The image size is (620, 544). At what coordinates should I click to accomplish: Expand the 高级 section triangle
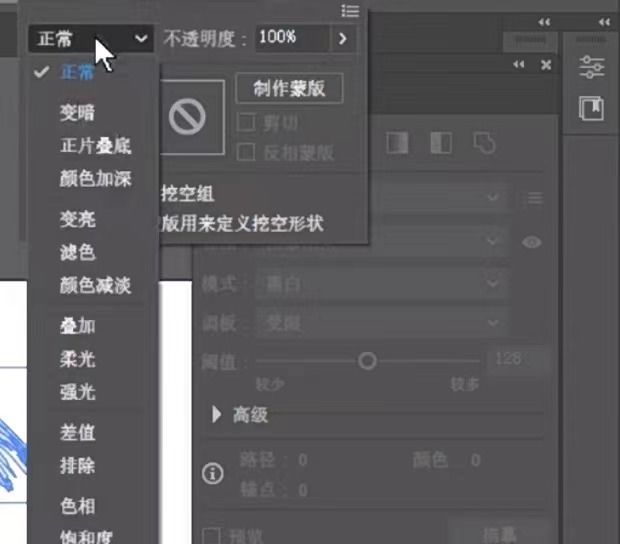(217, 415)
